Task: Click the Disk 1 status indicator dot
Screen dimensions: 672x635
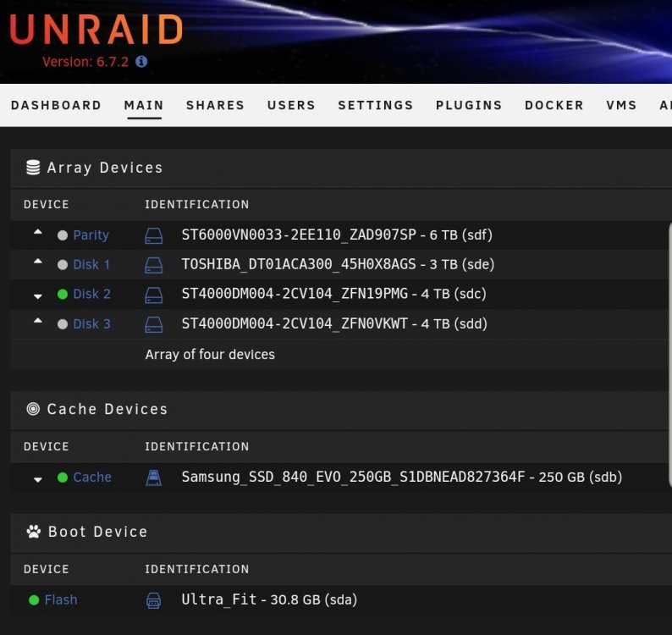Action: [x=63, y=265]
